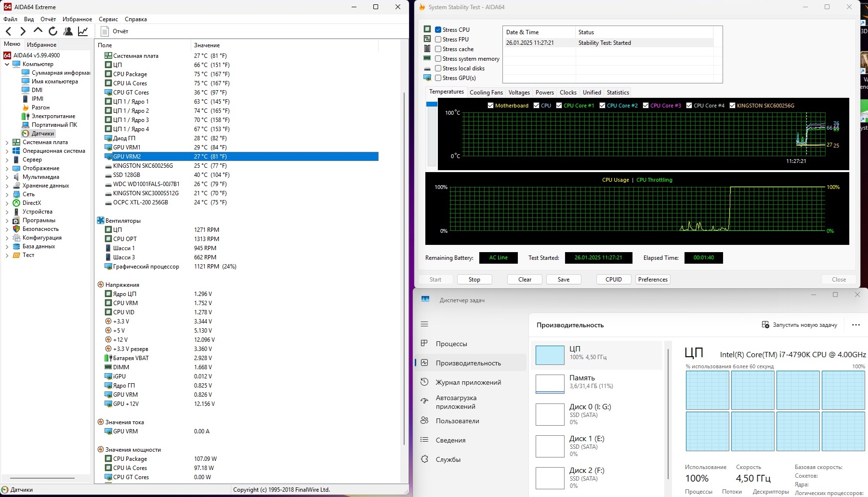Click the Back arrow in AIDA64 toolbar
Viewport: 868px width, 497px height.
(9, 31)
